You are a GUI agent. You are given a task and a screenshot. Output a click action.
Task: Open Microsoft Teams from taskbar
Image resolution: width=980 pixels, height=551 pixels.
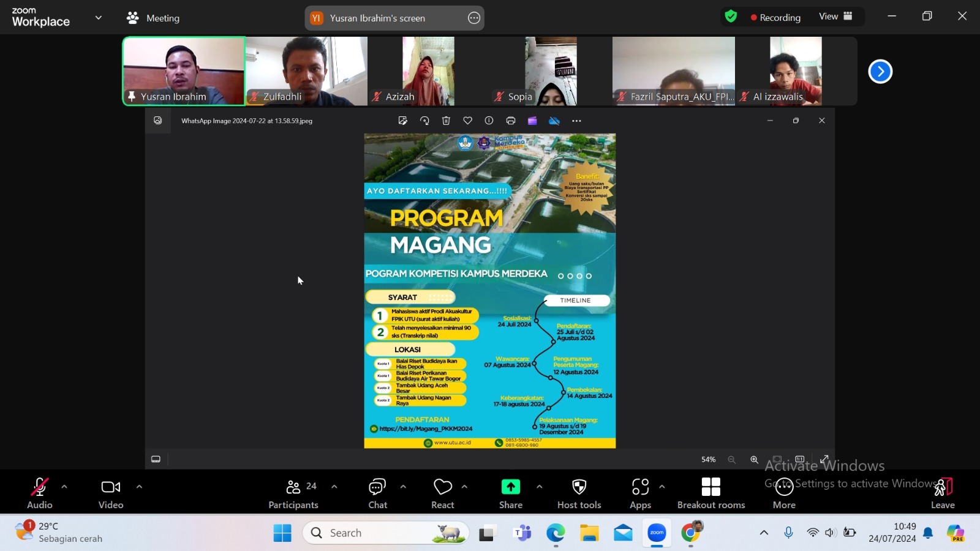[522, 533]
